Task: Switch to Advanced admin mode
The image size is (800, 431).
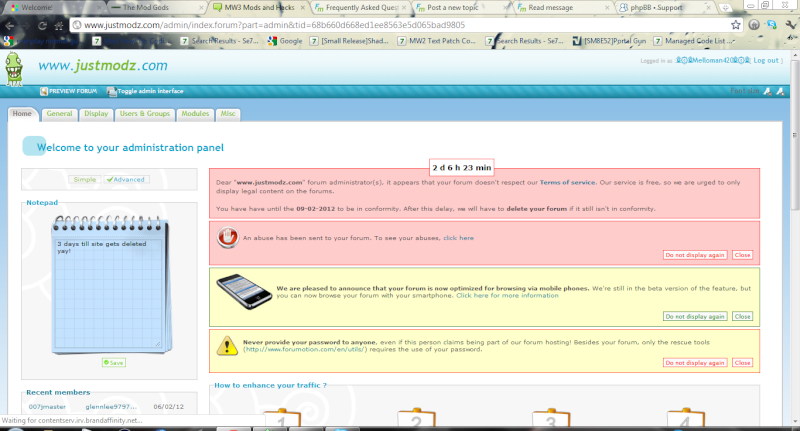Action: pos(127,180)
